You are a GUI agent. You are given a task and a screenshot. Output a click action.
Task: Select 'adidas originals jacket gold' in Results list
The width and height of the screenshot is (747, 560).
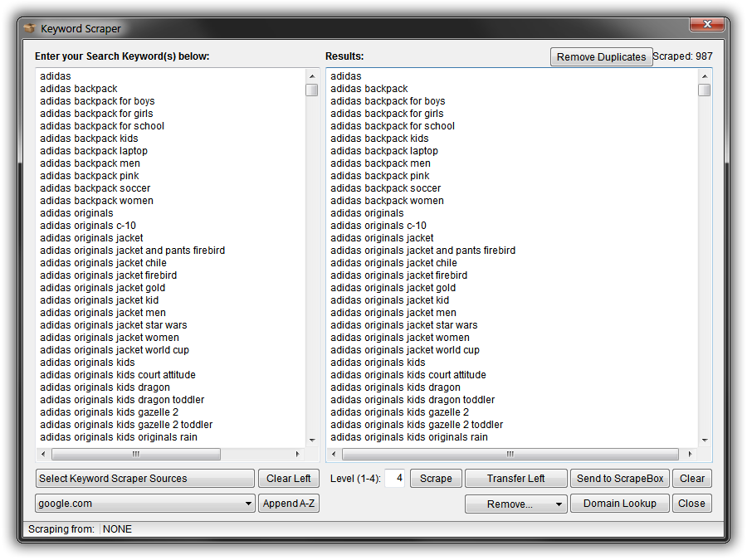tap(393, 288)
